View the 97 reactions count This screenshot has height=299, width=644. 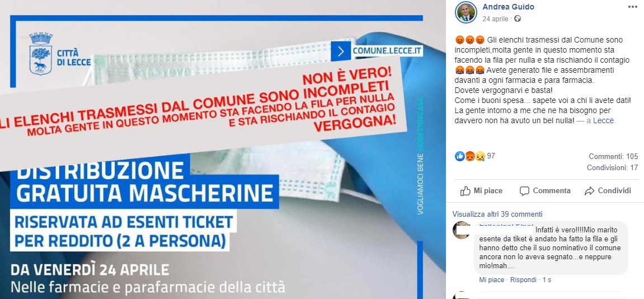491,156
